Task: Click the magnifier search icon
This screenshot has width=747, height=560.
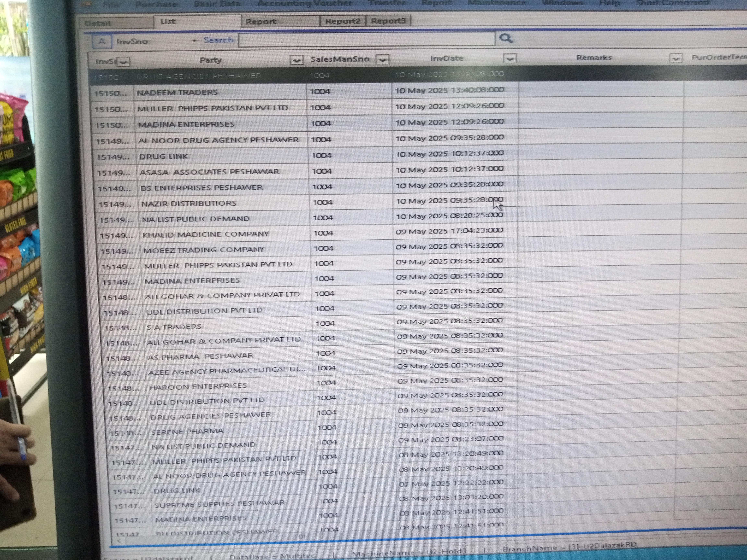Action: click(x=506, y=38)
